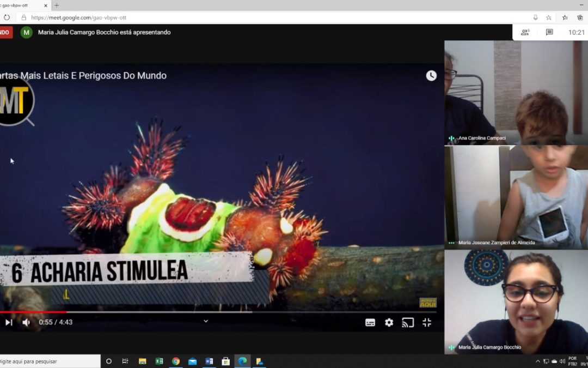Screen dimensions: 588x368
Task: Click the Meet clock showing 10:21
Action: [x=577, y=32]
